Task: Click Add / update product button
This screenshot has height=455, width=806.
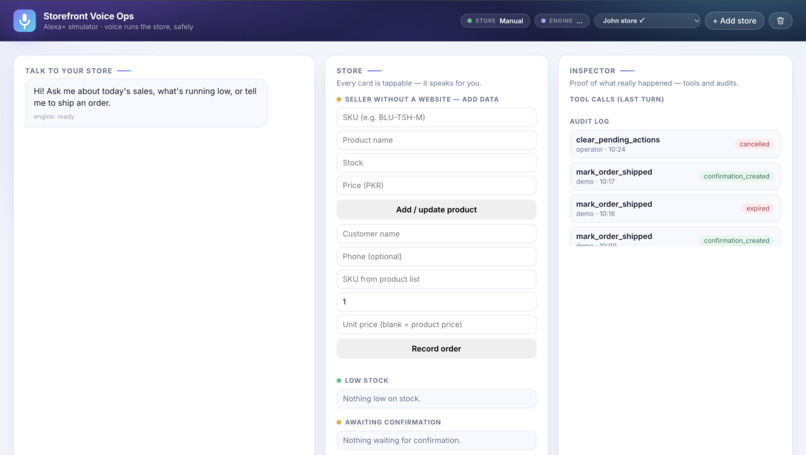Action: click(x=436, y=209)
